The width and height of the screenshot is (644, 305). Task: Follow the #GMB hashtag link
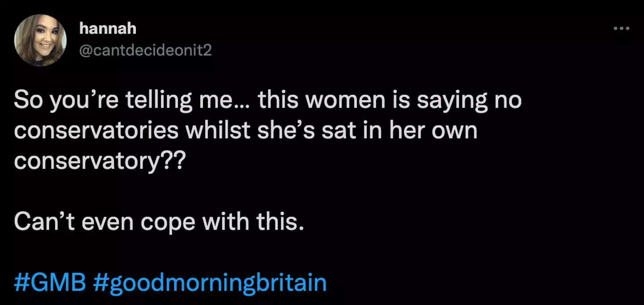50,283
